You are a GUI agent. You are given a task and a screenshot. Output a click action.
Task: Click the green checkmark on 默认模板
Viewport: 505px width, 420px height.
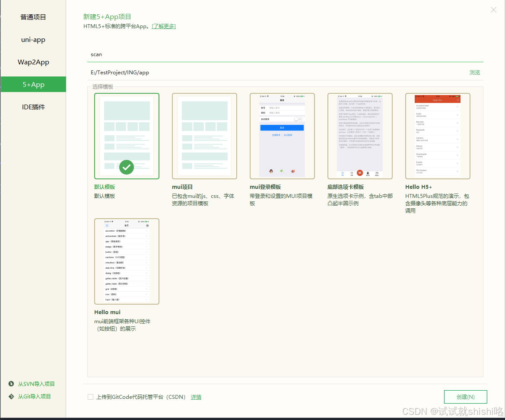(127, 167)
